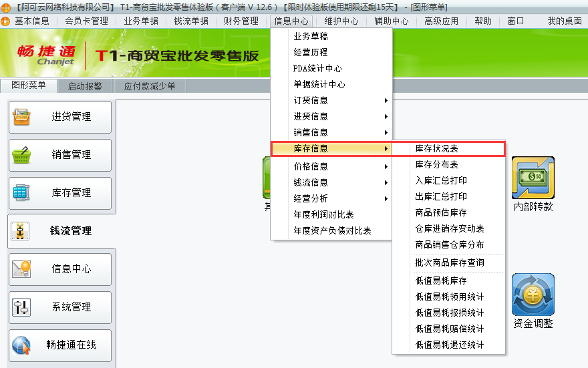
Task: Switch to the 启动报警 tab
Action: coord(85,86)
